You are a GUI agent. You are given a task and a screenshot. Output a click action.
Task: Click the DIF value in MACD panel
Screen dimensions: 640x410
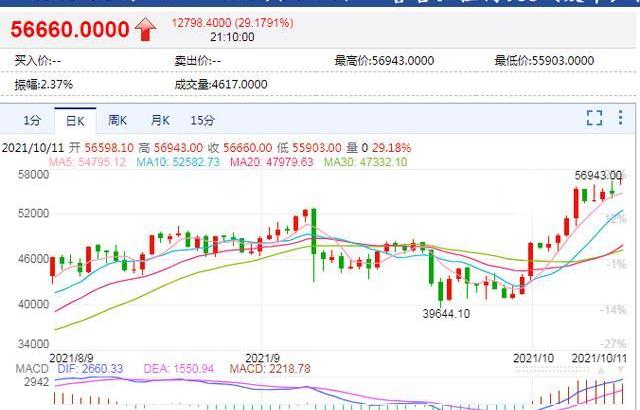[82, 369]
